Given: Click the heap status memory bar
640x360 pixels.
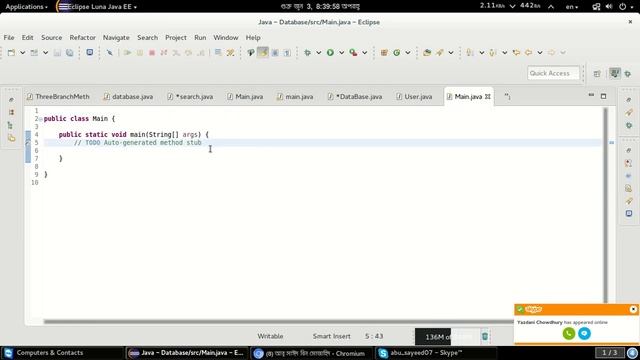Looking at the screenshot, I should click(447, 337).
